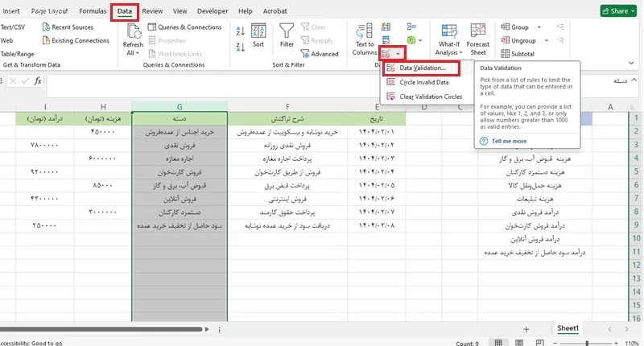The image size is (644, 346).
Task: Click the Remove Duplicates icon
Action: 386,40
